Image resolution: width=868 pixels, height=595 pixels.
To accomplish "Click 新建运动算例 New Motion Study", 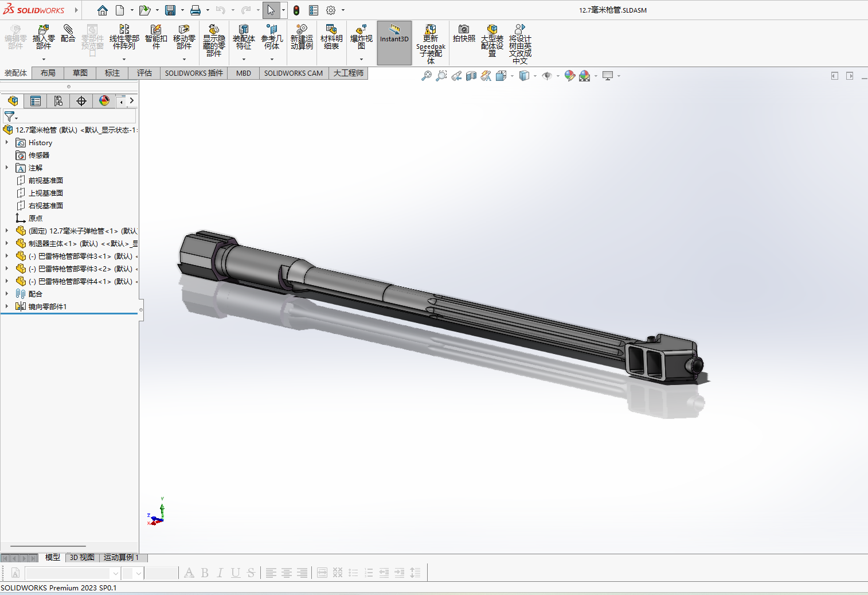I will (302, 37).
